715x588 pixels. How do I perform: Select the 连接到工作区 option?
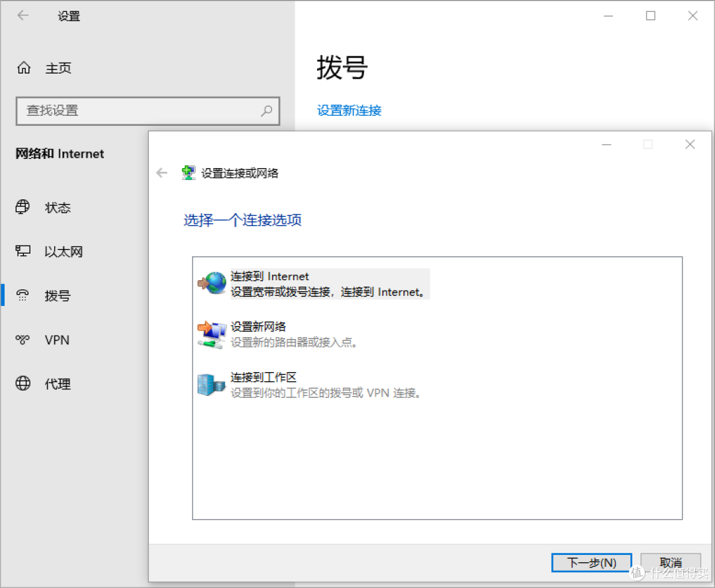pos(298,384)
